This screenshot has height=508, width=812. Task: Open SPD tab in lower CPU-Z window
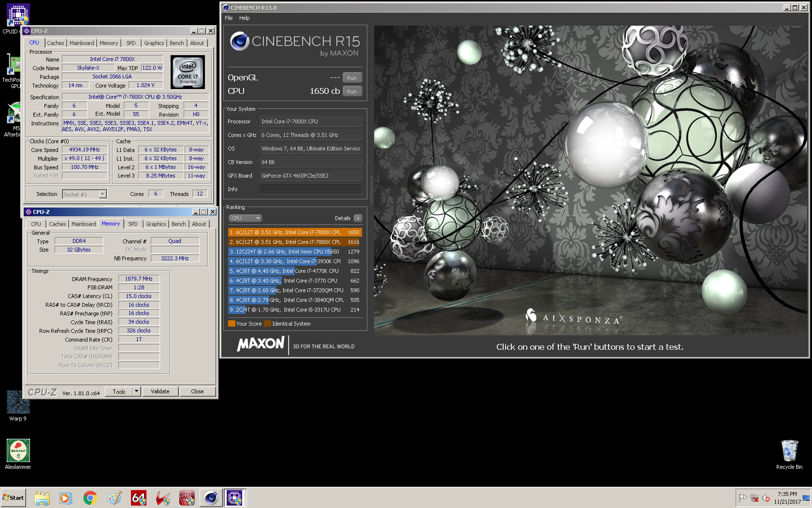pyautogui.click(x=133, y=224)
